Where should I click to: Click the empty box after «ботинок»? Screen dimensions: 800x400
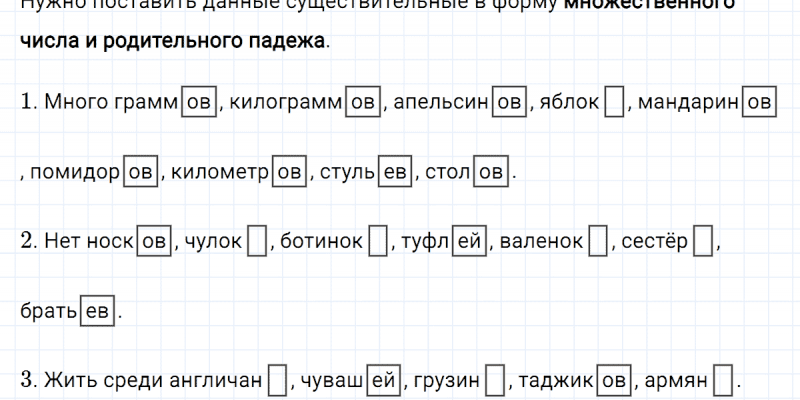click(x=378, y=242)
